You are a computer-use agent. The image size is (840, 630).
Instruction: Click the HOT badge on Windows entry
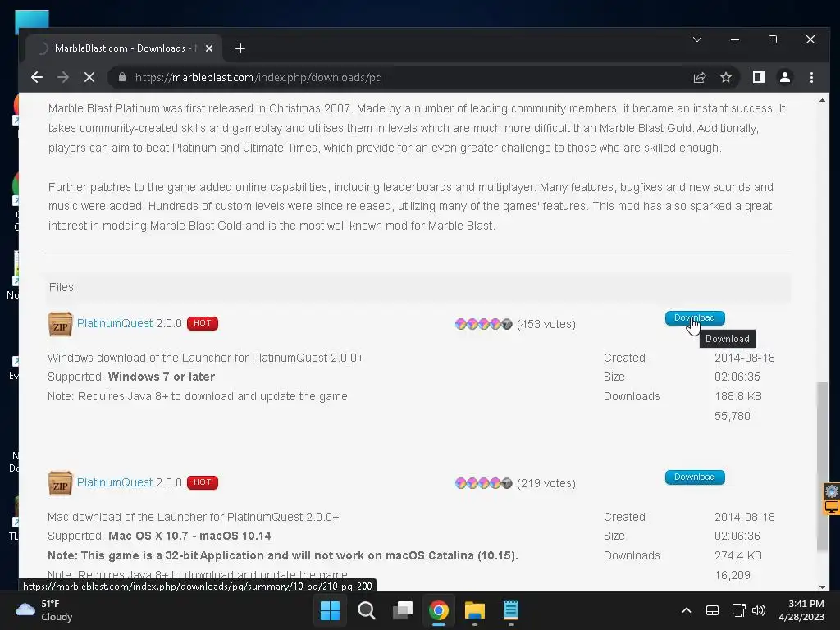click(x=202, y=323)
